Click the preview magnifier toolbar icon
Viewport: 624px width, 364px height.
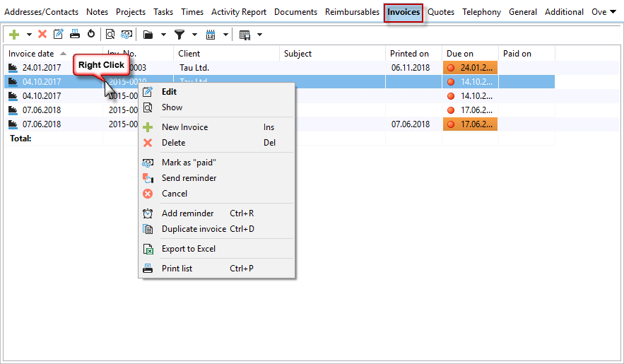click(110, 34)
